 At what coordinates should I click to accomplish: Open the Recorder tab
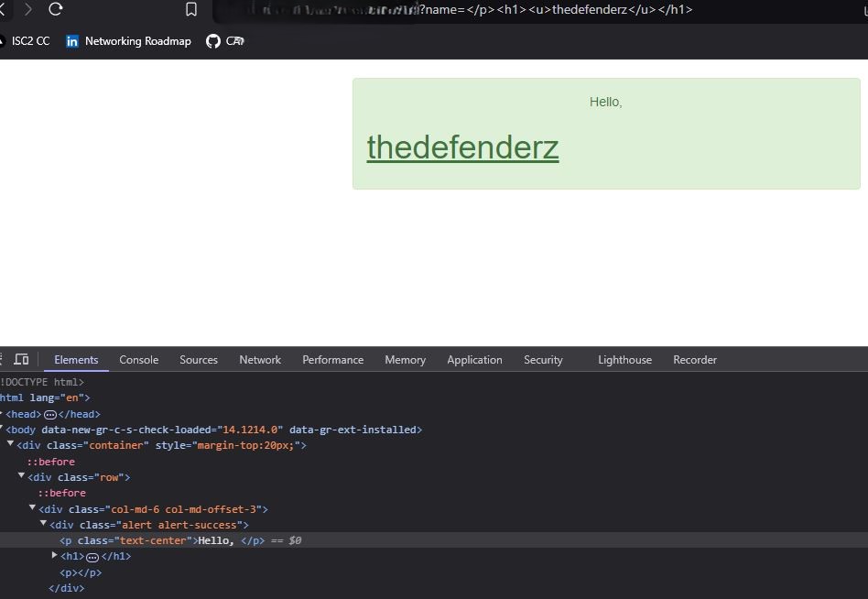[x=695, y=360]
